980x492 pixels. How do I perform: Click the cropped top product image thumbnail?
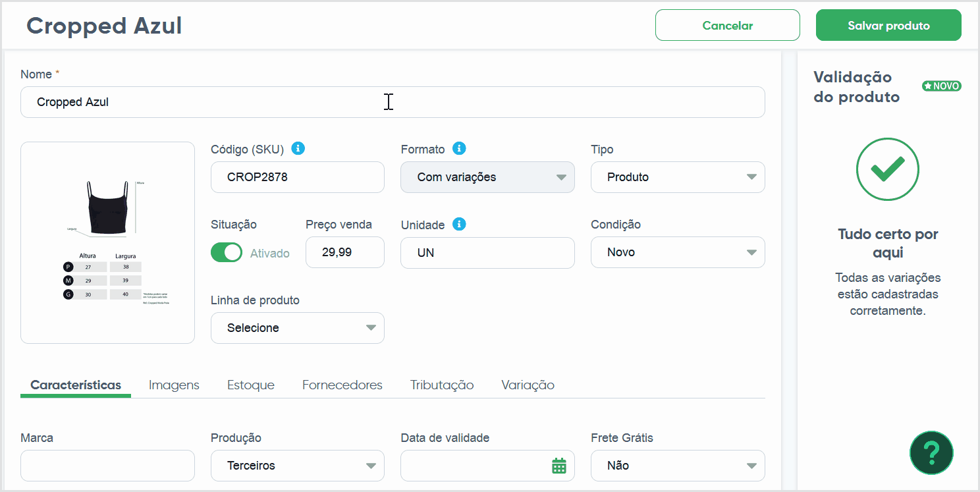click(x=107, y=242)
